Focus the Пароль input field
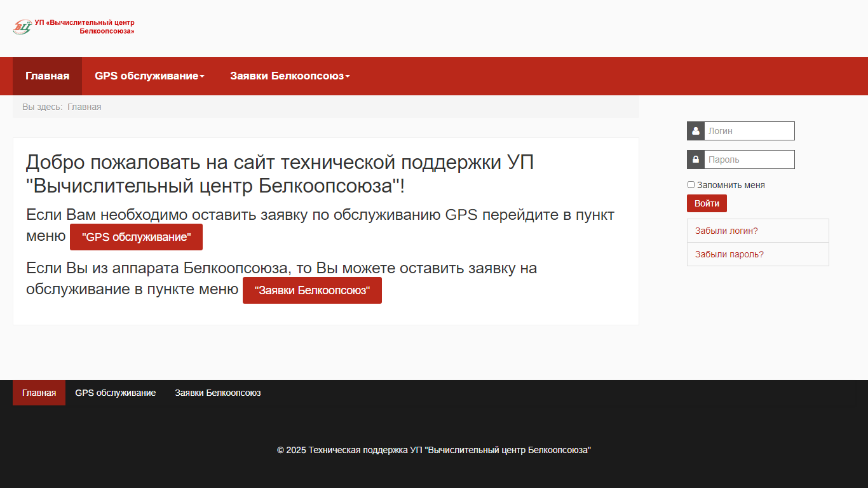Viewport: 868px width, 488px height. pyautogui.click(x=749, y=159)
